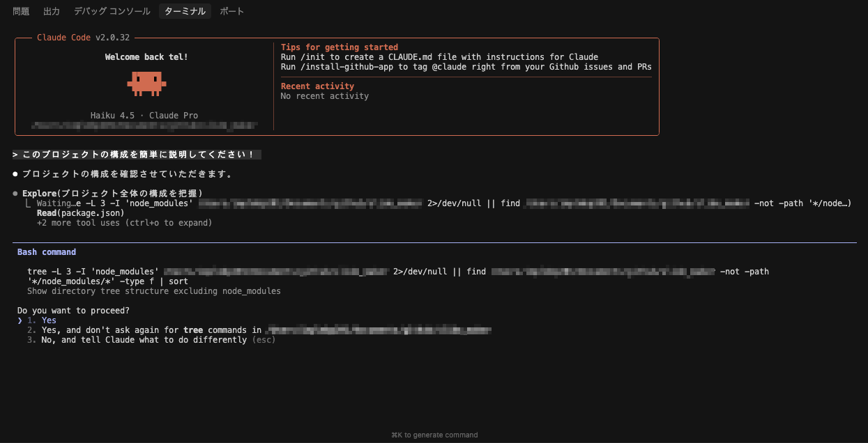Click the /init tip line
Viewport: 868px width, 443px height.
pyautogui.click(x=439, y=57)
